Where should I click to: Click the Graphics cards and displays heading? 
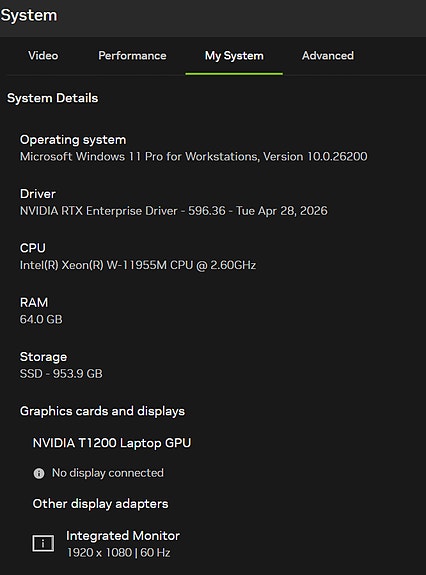click(x=102, y=411)
